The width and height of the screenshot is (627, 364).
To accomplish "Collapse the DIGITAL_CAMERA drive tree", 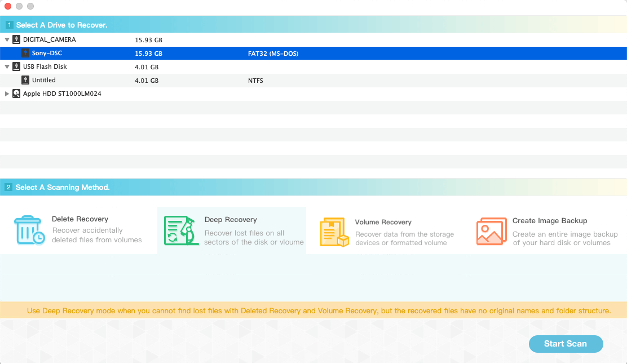I will click(x=7, y=39).
